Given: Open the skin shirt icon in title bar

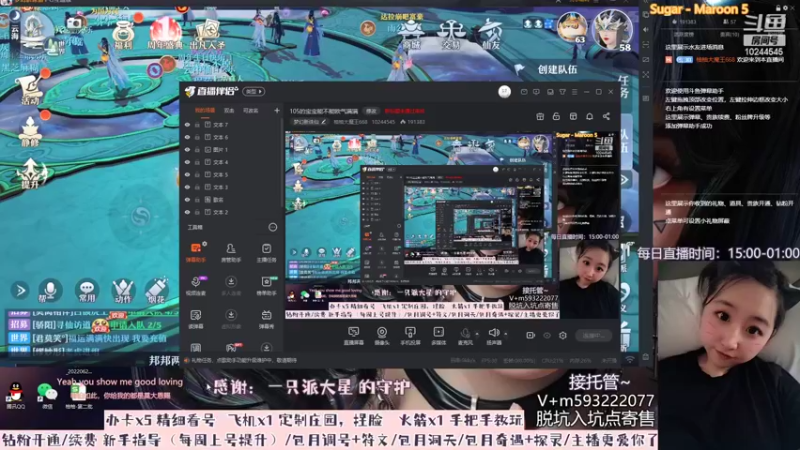Looking at the screenshot, I should 563,92.
